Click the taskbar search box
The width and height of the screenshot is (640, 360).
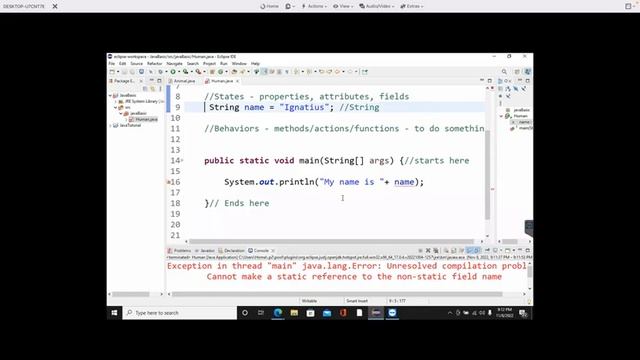click(180, 313)
